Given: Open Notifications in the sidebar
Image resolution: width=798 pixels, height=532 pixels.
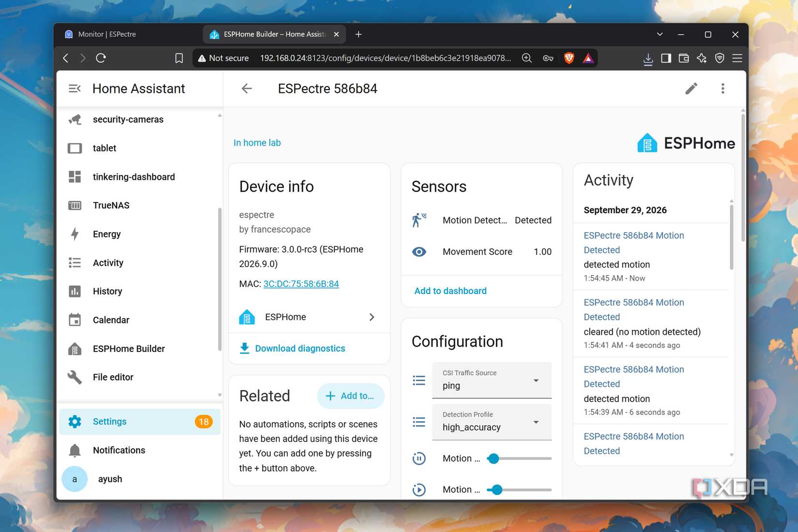Looking at the screenshot, I should (x=140, y=450).
